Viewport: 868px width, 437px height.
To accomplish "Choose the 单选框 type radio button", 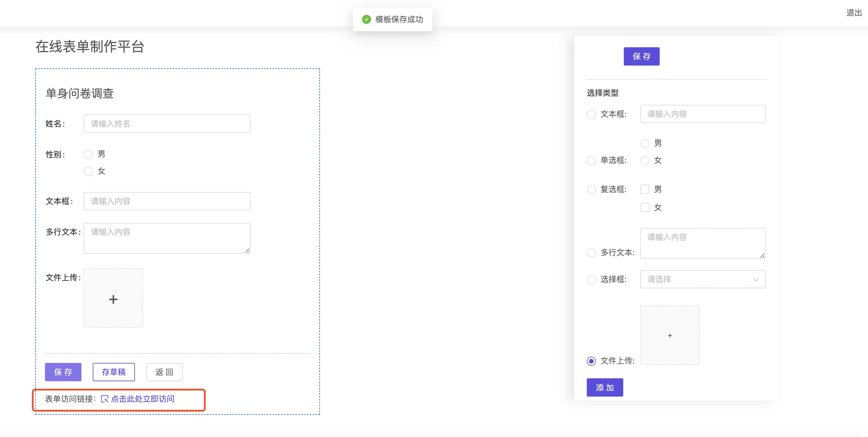I will [591, 161].
